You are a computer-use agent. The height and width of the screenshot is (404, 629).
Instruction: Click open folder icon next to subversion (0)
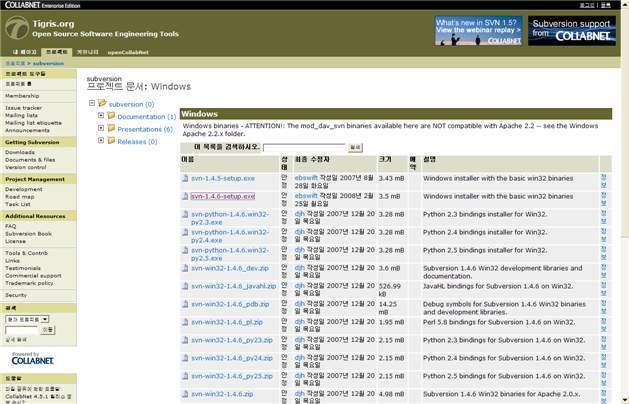coord(102,104)
